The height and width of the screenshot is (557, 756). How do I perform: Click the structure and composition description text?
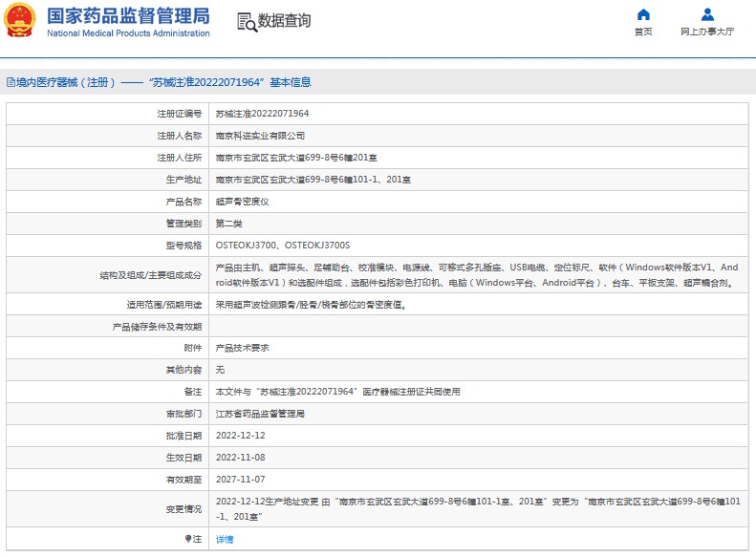coord(477,274)
